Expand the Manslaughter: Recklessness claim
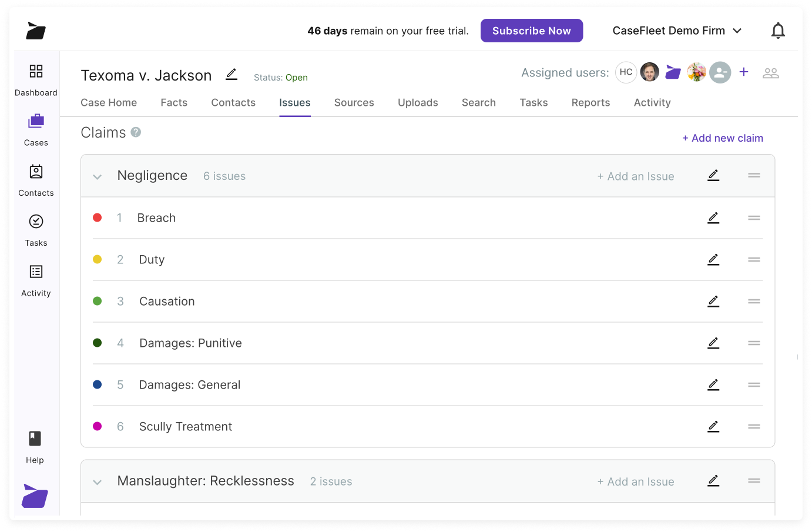This screenshot has height=532, width=812. point(97,481)
